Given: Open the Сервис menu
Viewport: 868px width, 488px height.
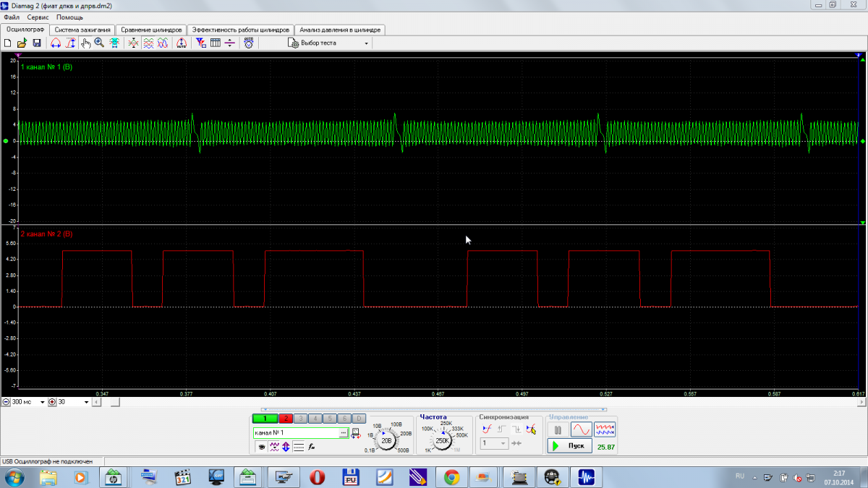Looking at the screenshot, I should 38,17.
